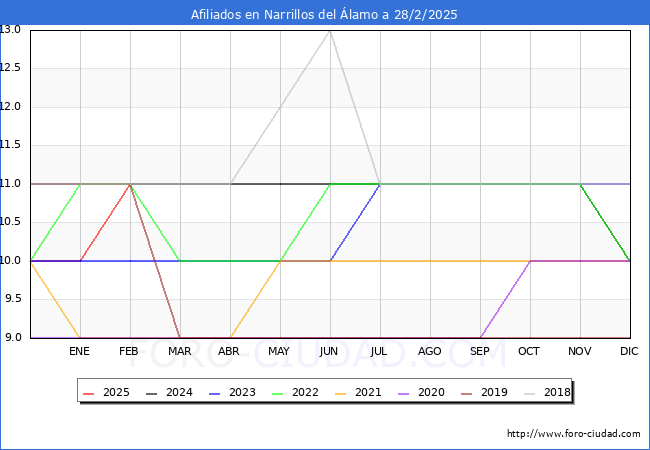Viewport: 650px width, 450px height.
Task: Click the 2025 legend label
Action: coord(116,392)
